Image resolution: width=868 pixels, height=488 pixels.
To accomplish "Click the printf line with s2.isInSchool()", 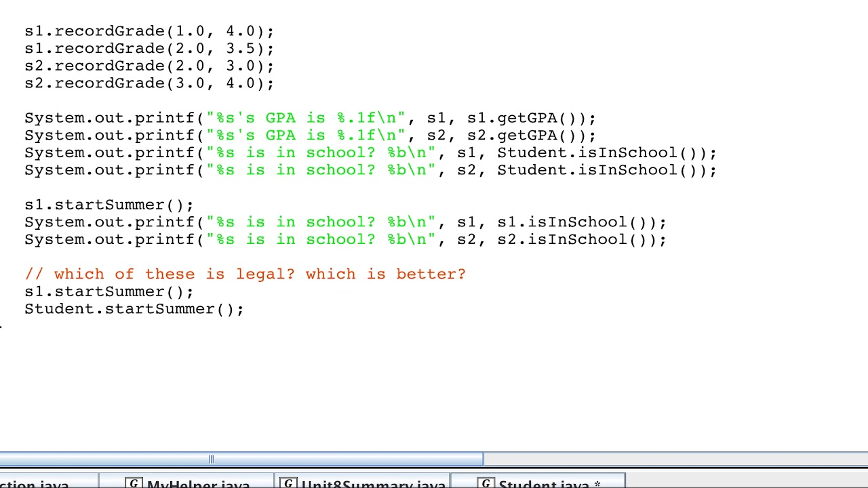I will click(345, 239).
